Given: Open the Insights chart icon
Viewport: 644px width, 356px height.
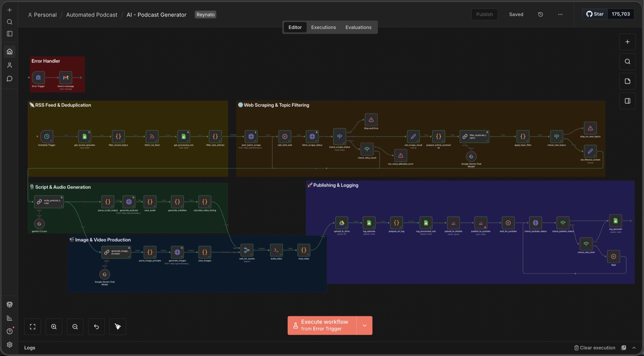Looking at the screenshot, I should [10, 318].
